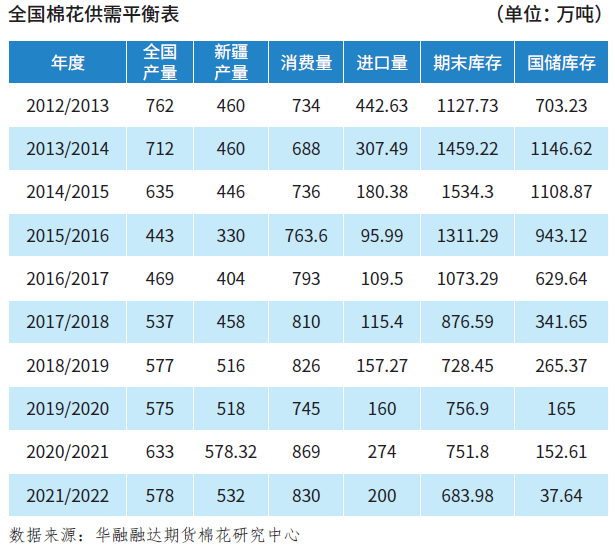Image resolution: width=615 pixels, height=554 pixels.
Task: Select the 国储库存 column header
Action: tap(561, 63)
